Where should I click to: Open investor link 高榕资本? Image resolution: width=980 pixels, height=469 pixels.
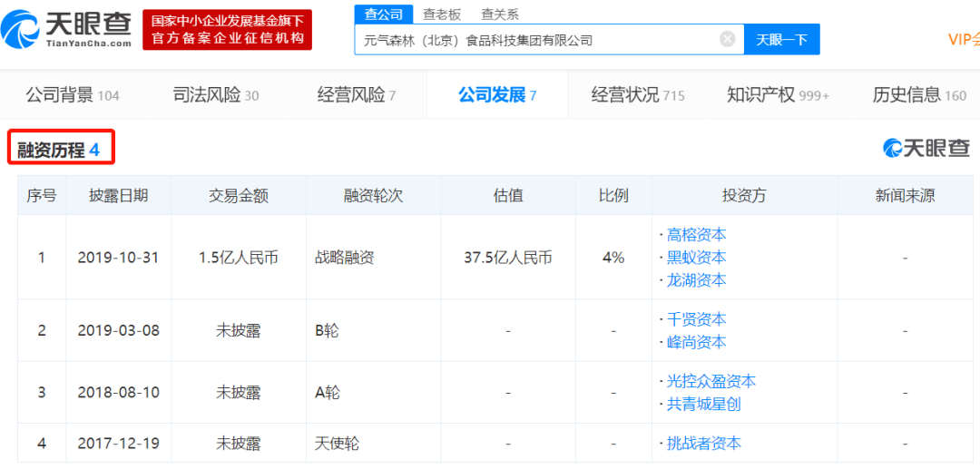[696, 235]
